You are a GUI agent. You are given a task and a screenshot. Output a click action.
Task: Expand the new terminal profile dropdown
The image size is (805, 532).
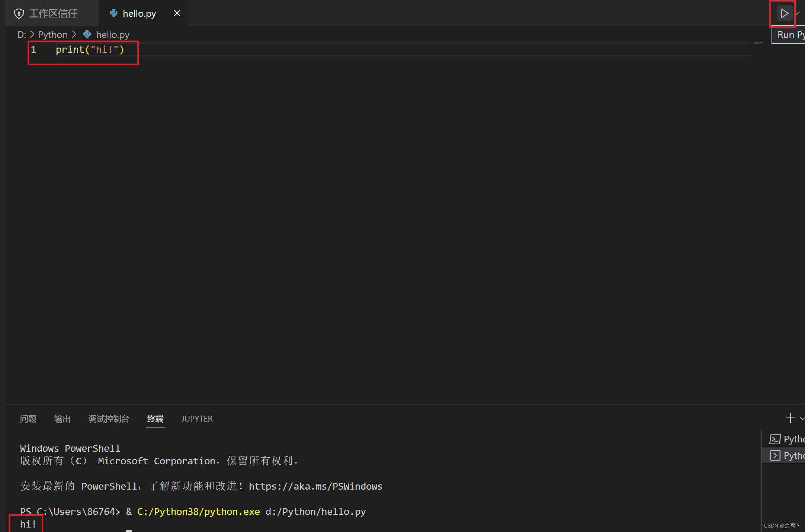[802, 419]
